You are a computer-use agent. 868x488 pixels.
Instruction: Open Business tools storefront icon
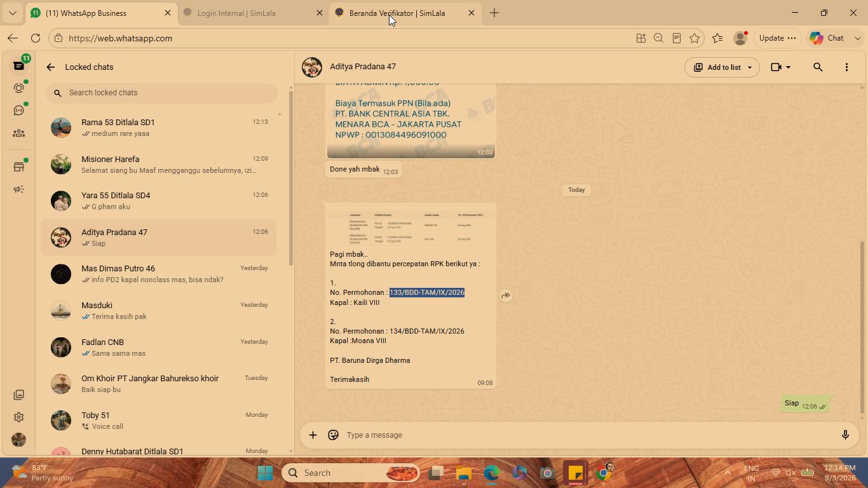coord(18,166)
